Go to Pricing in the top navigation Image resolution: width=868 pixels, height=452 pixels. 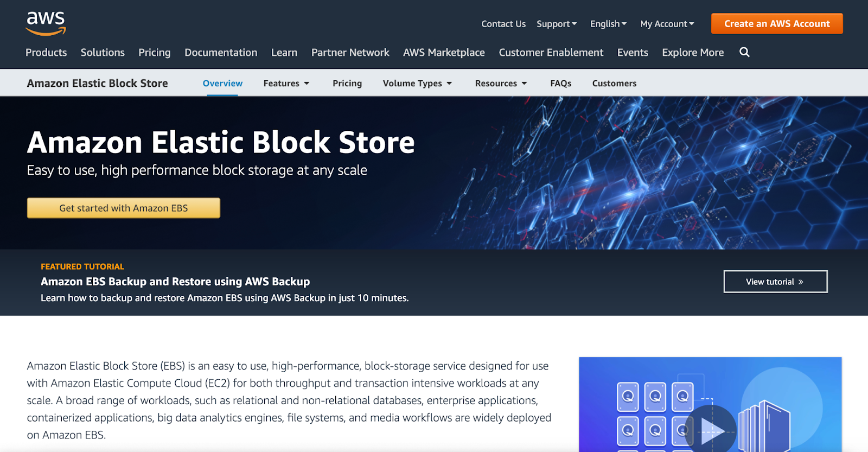tap(155, 53)
